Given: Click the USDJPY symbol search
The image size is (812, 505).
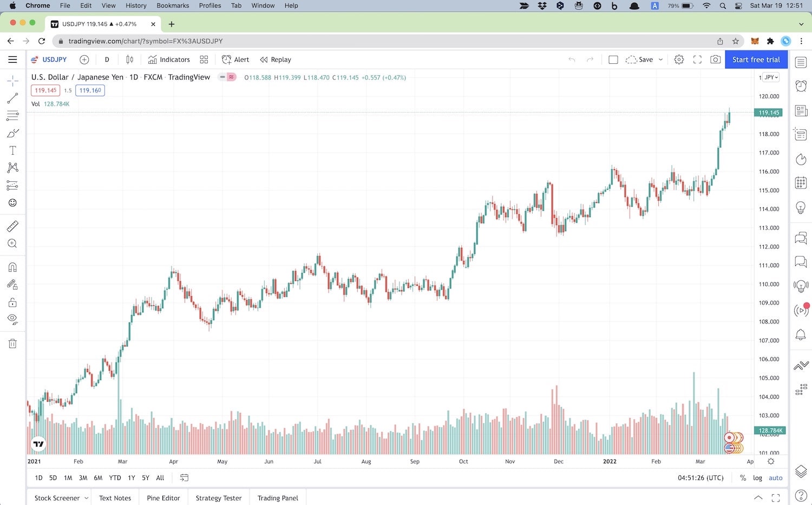Looking at the screenshot, I should pyautogui.click(x=49, y=60).
